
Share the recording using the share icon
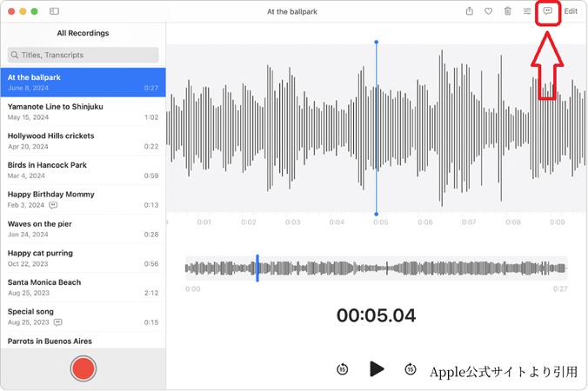pos(469,11)
